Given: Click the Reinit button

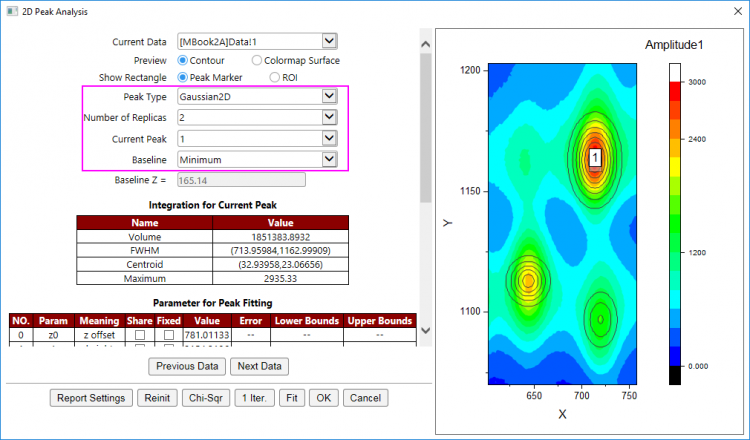Looking at the screenshot, I should [x=157, y=398].
